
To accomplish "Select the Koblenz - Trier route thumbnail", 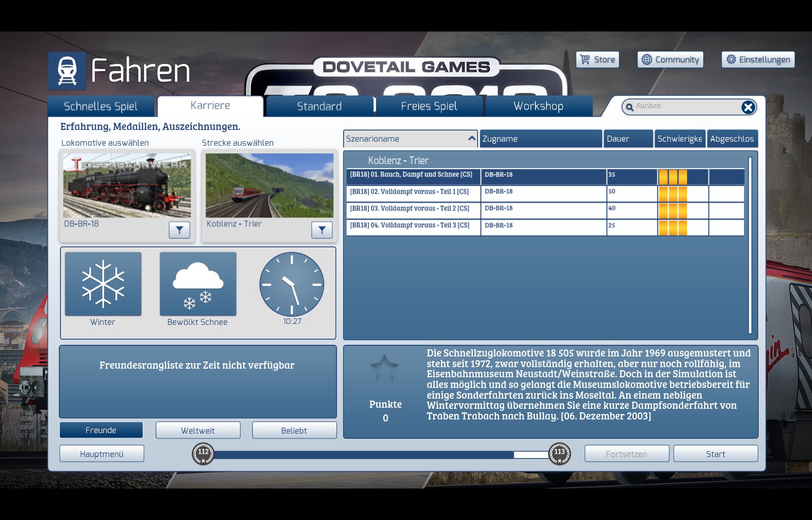I will 269,185.
